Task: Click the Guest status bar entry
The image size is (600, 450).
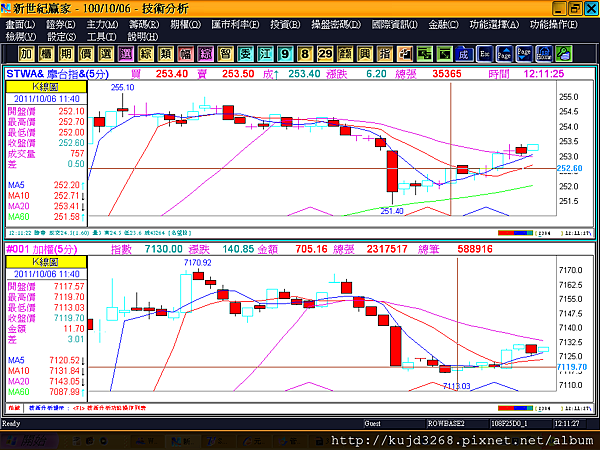Action: tap(372, 424)
